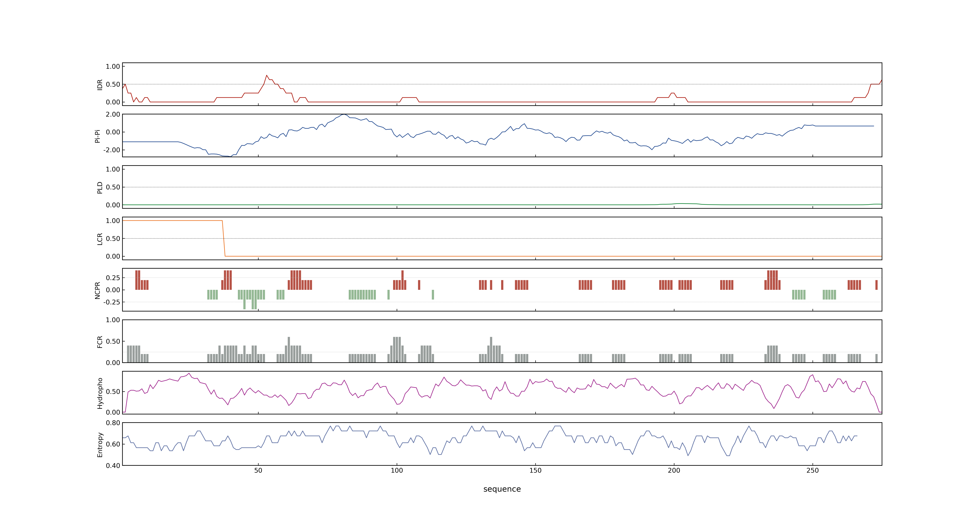This screenshot has height=523, width=980.
Task: Click the highest peak of the red IDR curve
Action: [267, 75]
